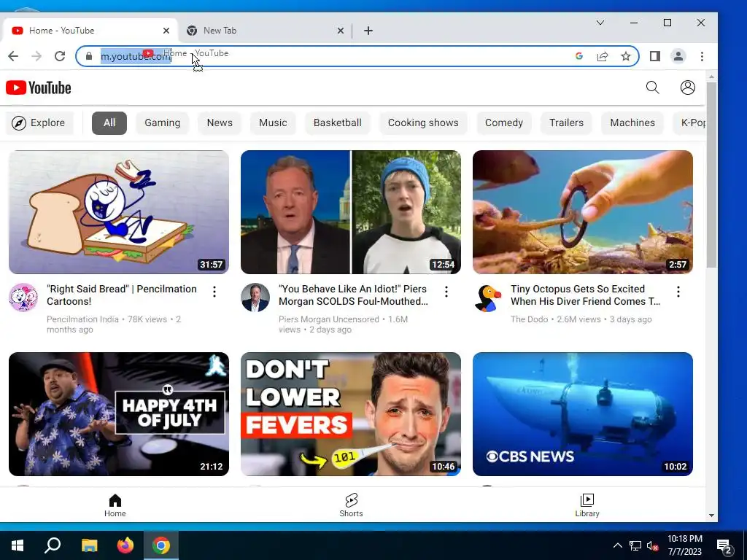Reload the page with the refresh icon
The width and height of the screenshot is (747, 560).
(60, 56)
